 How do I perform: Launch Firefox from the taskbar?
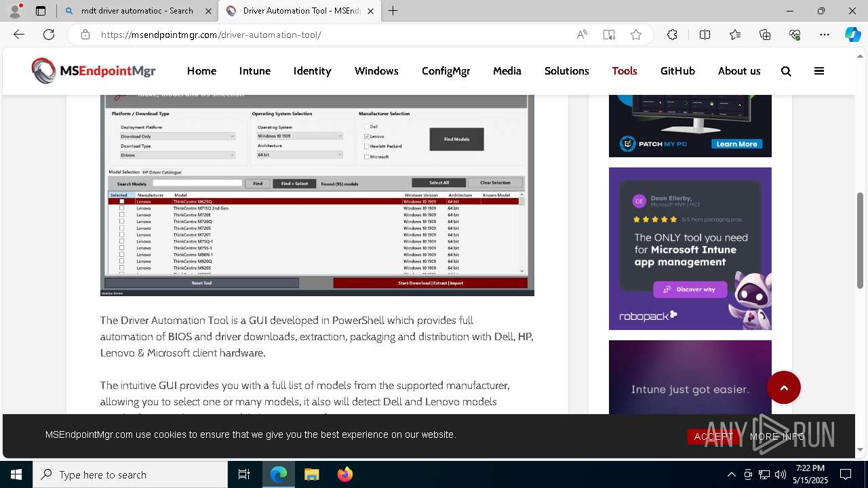(x=345, y=474)
